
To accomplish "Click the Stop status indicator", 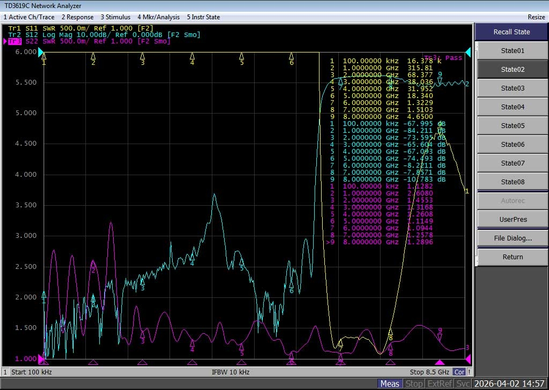I will click(414, 384).
